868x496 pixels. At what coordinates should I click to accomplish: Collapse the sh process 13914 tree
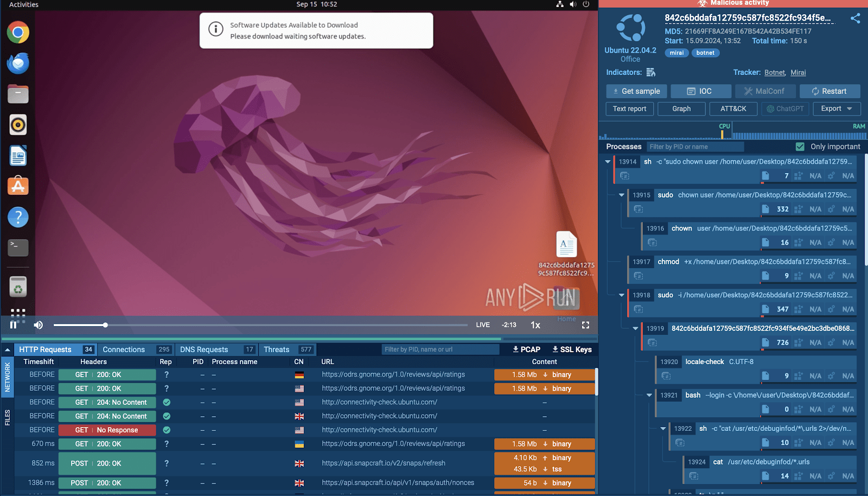[608, 161]
